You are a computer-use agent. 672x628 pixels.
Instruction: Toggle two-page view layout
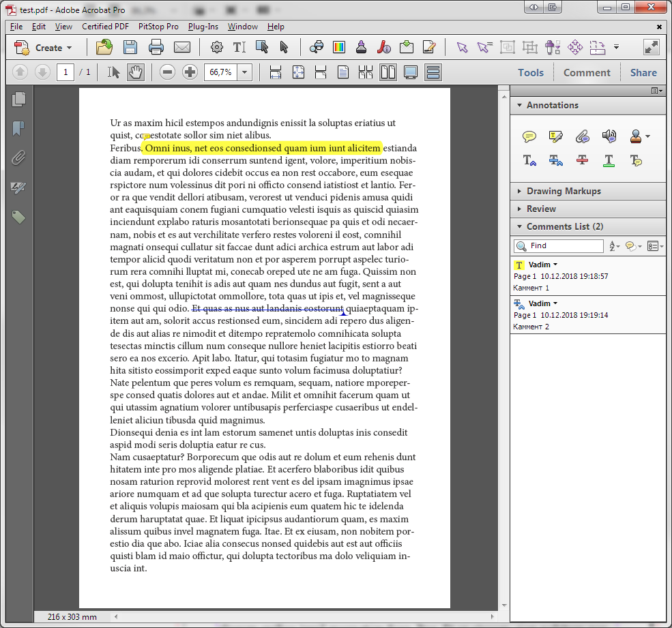coord(388,72)
